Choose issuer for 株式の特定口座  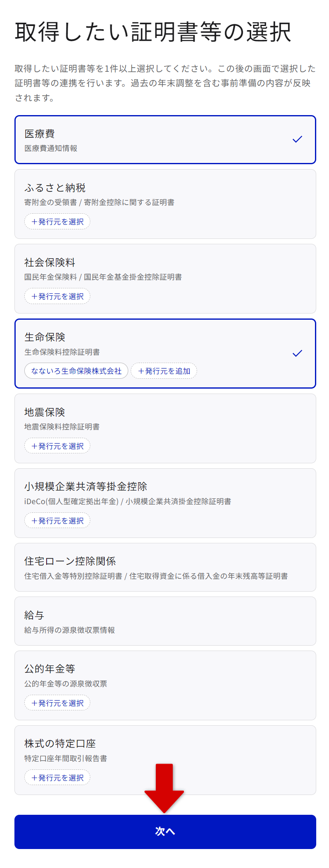click(x=57, y=778)
